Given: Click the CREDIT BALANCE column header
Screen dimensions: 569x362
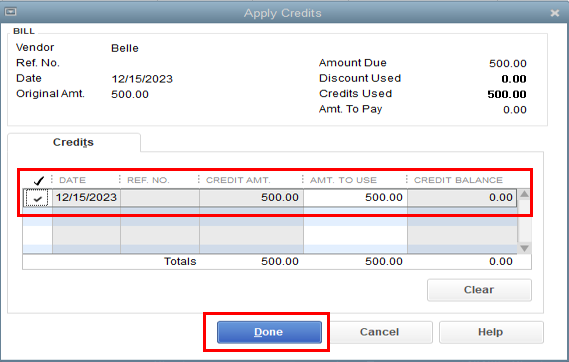Looking at the screenshot, I should pyautogui.click(x=458, y=180).
